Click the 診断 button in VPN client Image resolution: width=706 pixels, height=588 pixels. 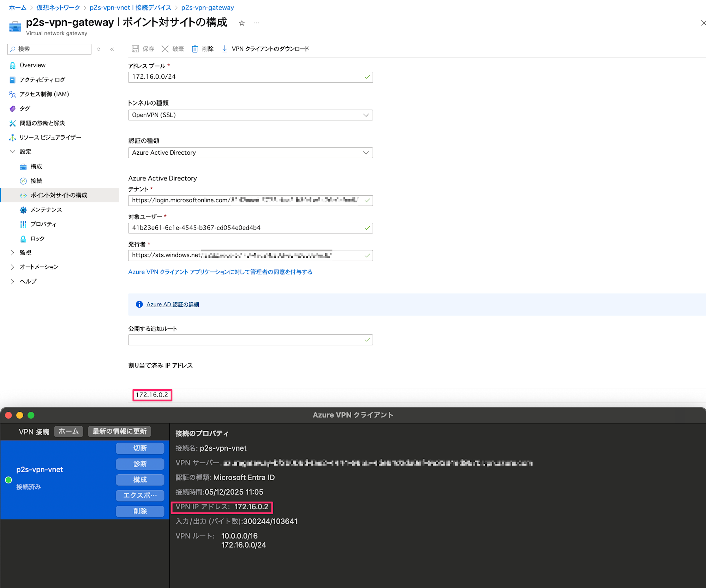[140, 464]
